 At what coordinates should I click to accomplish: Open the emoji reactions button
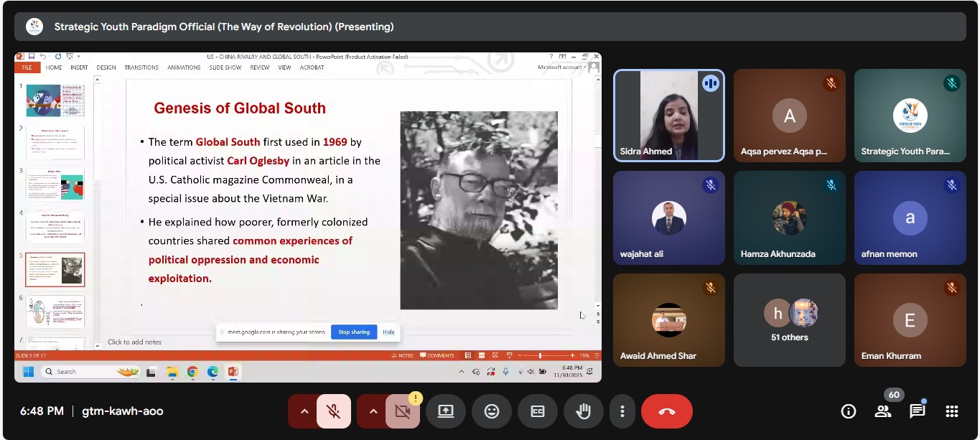point(491,411)
